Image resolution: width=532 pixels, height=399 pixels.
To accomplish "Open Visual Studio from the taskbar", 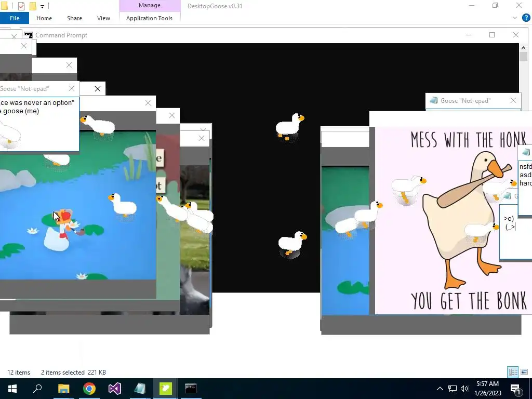I will 115,389.
